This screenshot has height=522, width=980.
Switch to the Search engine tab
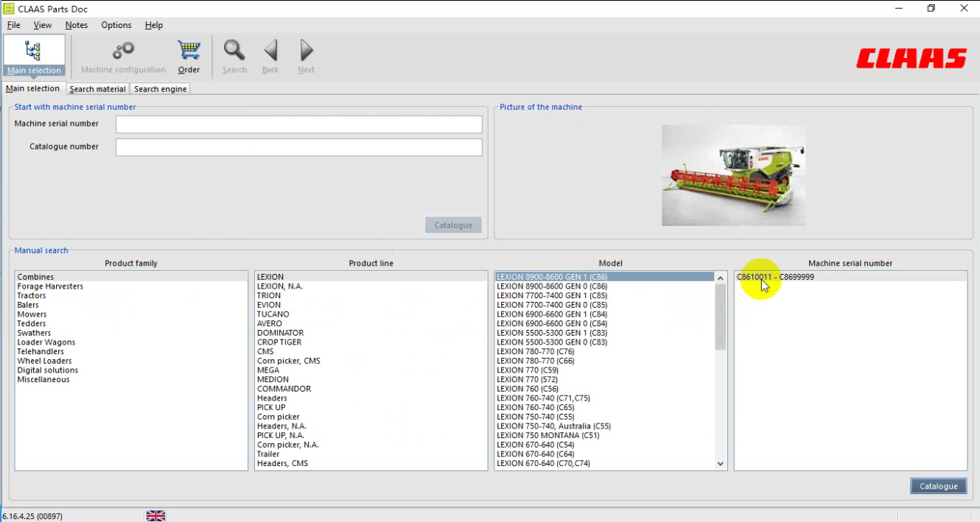(160, 89)
